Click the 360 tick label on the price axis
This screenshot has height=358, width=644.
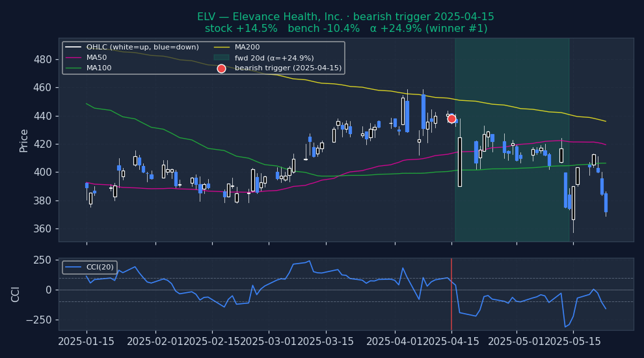pyautogui.click(x=43, y=229)
